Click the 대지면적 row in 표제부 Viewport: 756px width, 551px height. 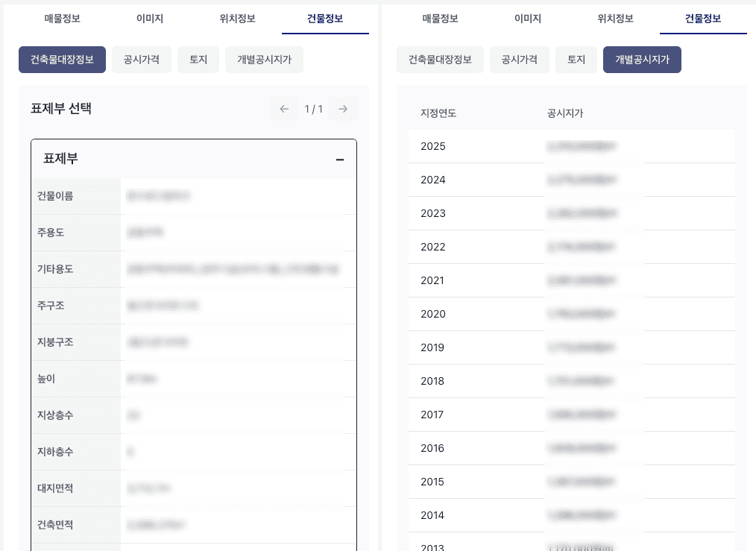tap(194, 488)
